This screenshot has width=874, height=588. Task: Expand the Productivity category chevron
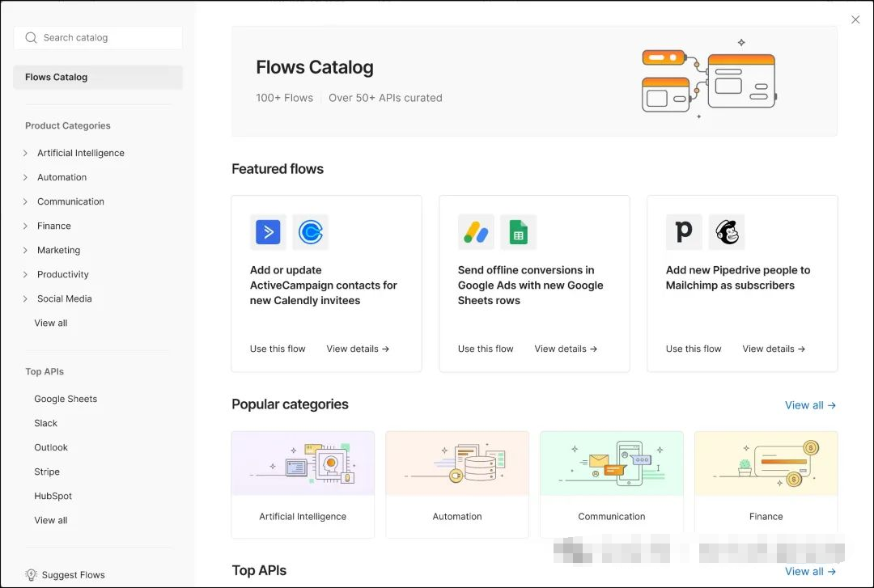(25, 274)
